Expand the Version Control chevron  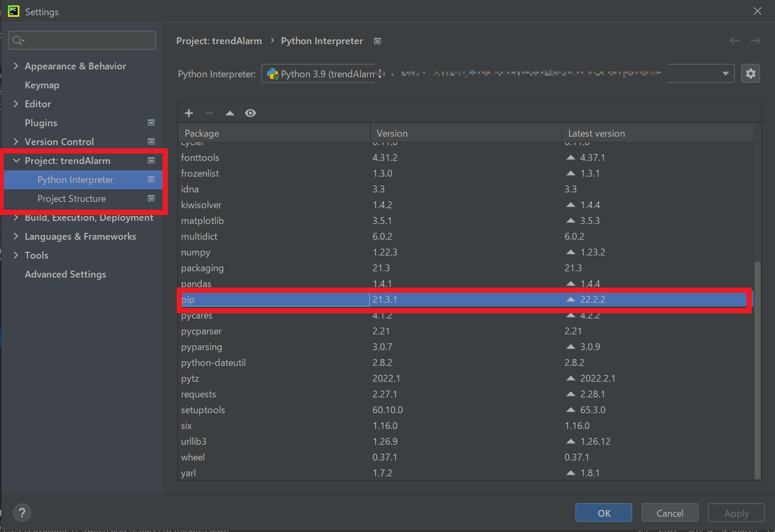click(16, 141)
